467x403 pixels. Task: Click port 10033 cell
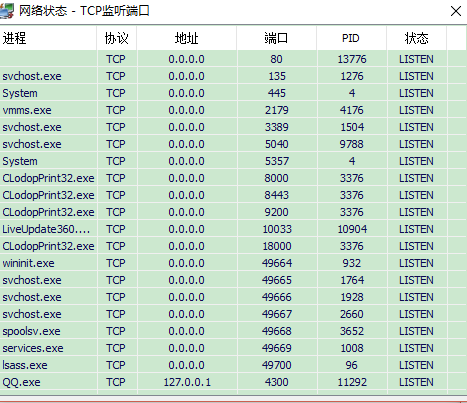[277, 229]
